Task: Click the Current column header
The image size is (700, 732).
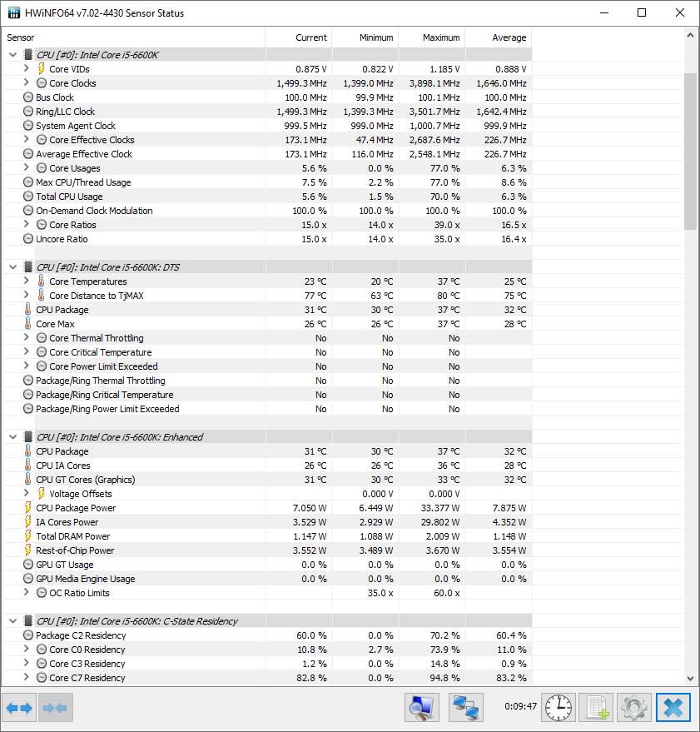Action: point(299,37)
